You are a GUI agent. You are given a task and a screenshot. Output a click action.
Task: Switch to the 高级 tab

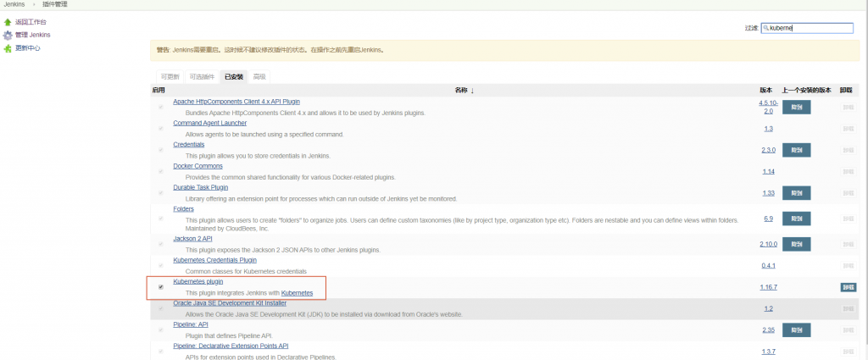click(259, 77)
